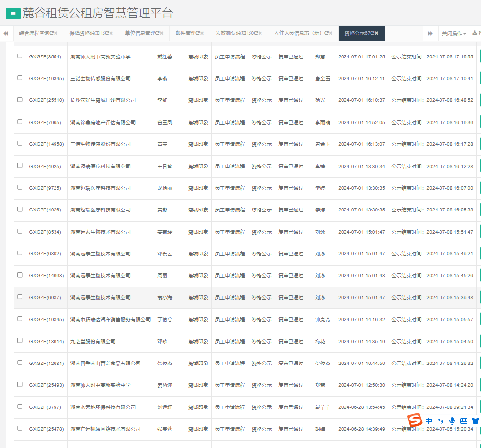Toggle the punctuation mode icon in IME bar

click(x=440, y=421)
